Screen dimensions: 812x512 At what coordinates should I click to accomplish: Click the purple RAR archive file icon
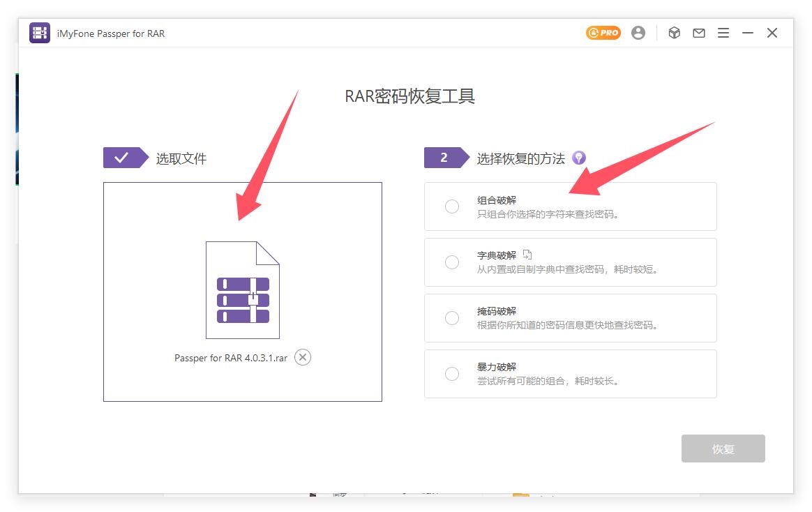click(243, 290)
